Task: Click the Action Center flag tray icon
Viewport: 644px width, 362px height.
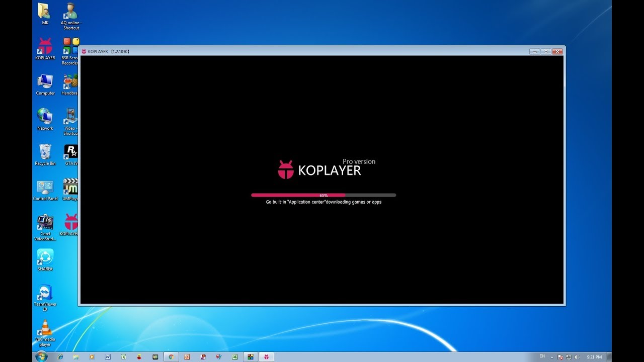Action: pyautogui.click(x=560, y=357)
